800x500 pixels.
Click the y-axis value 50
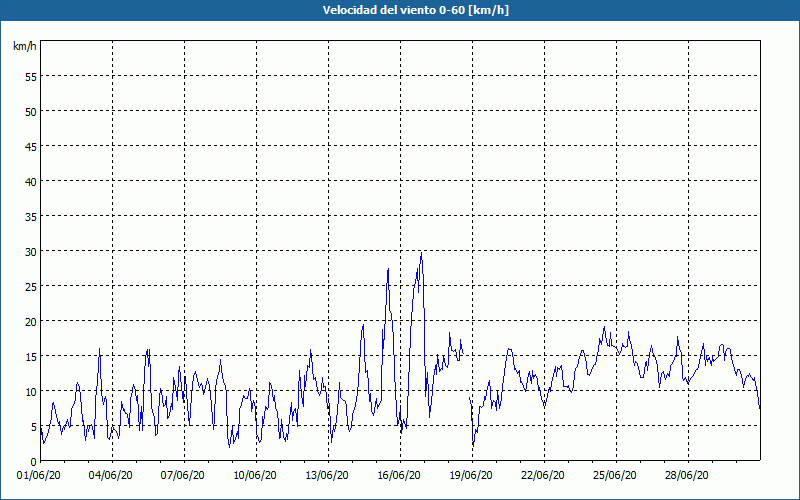pyautogui.click(x=31, y=112)
